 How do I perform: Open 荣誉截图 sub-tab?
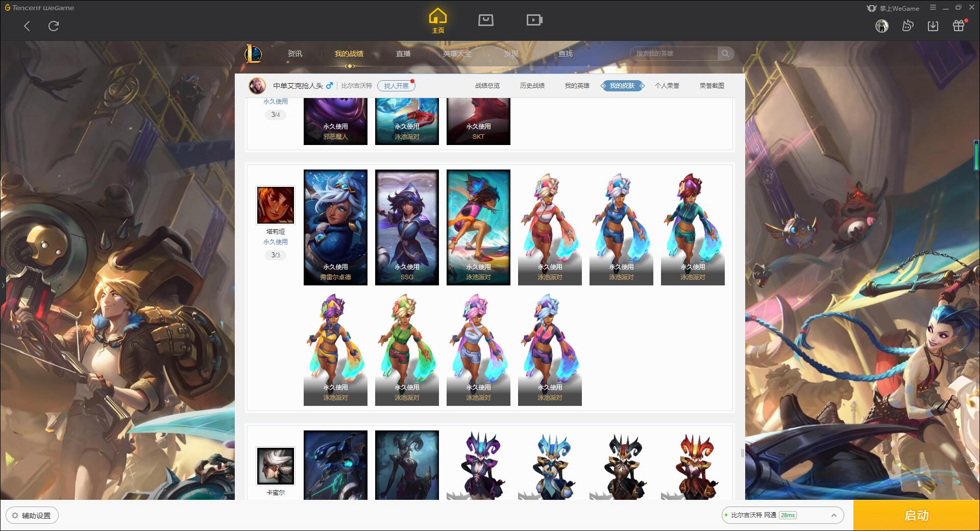pos(712,86)
